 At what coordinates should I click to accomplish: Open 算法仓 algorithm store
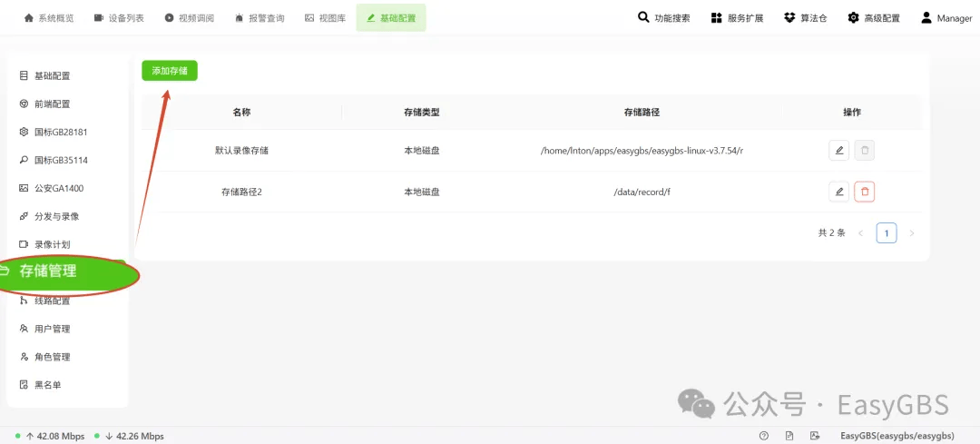(806, 18)
